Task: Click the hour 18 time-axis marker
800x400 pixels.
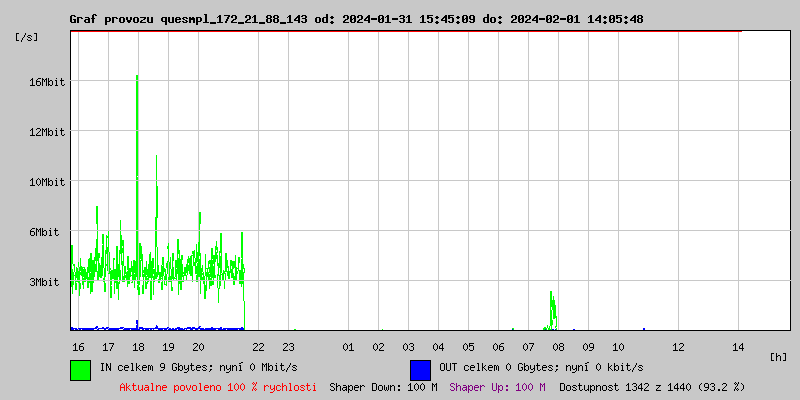Action: 138,347
